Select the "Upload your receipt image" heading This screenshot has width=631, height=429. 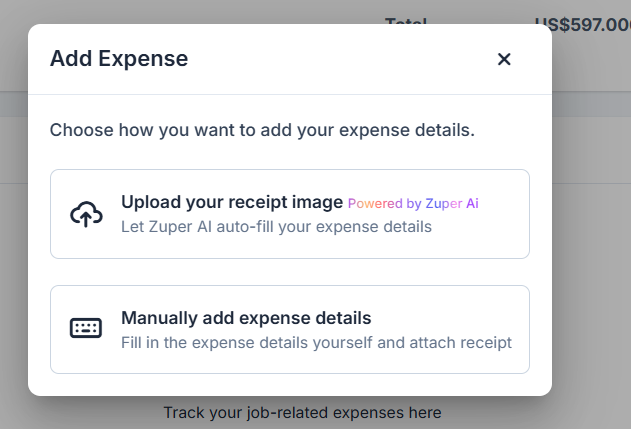click(x=232, y=202)
